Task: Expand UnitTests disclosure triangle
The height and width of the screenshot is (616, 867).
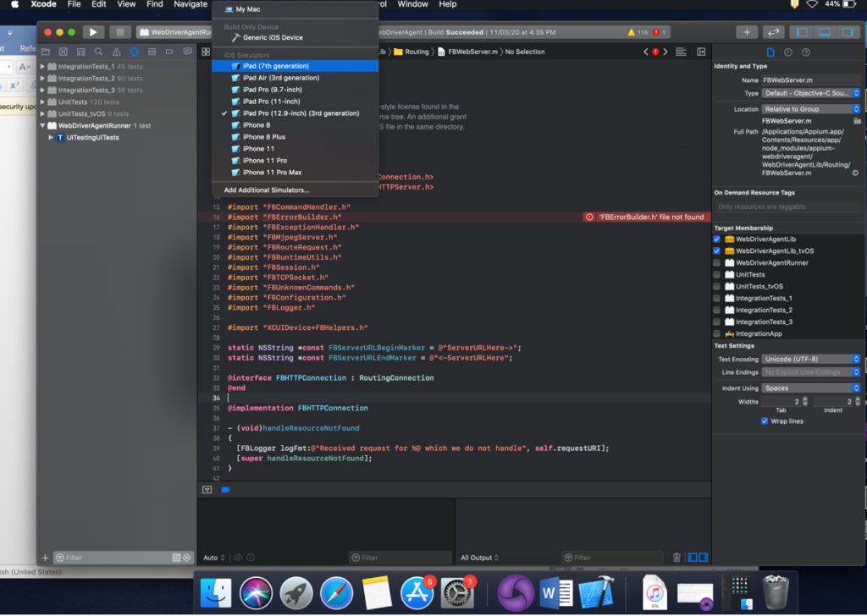Action: [42, 102]
